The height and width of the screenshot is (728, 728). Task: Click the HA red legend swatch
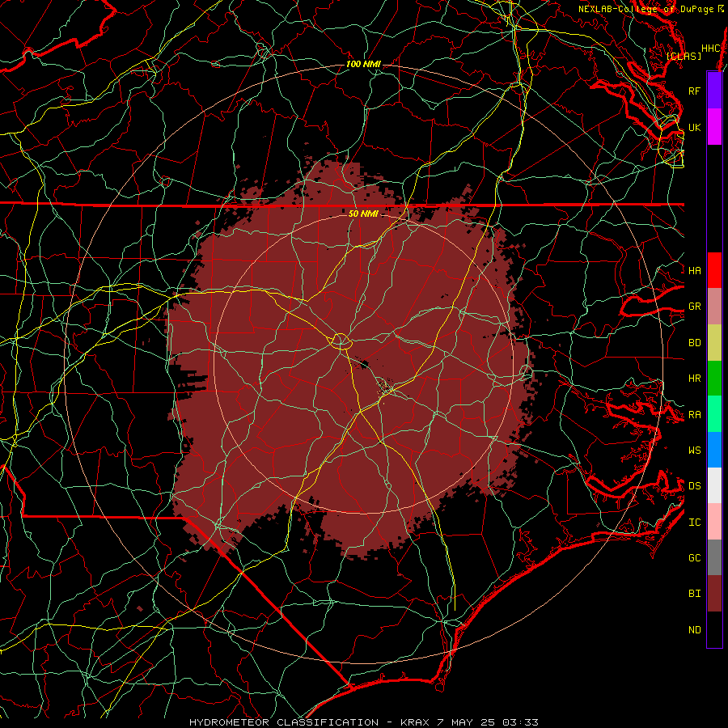tap(714, 270)
